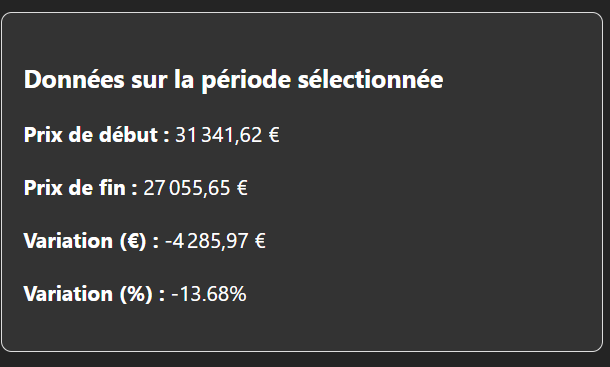This screenshot has height=367, width=610.
Task: Click the -13.68% variation value
Action: (x=209, y=294)
